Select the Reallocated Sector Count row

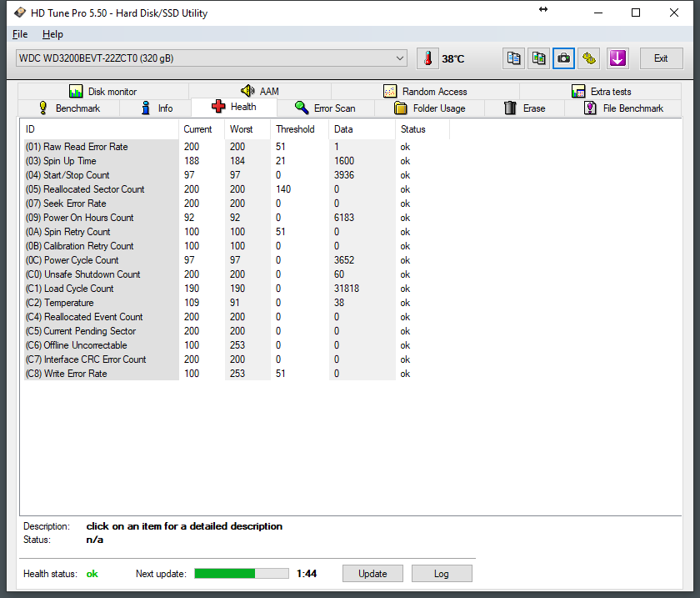point(93,189)
